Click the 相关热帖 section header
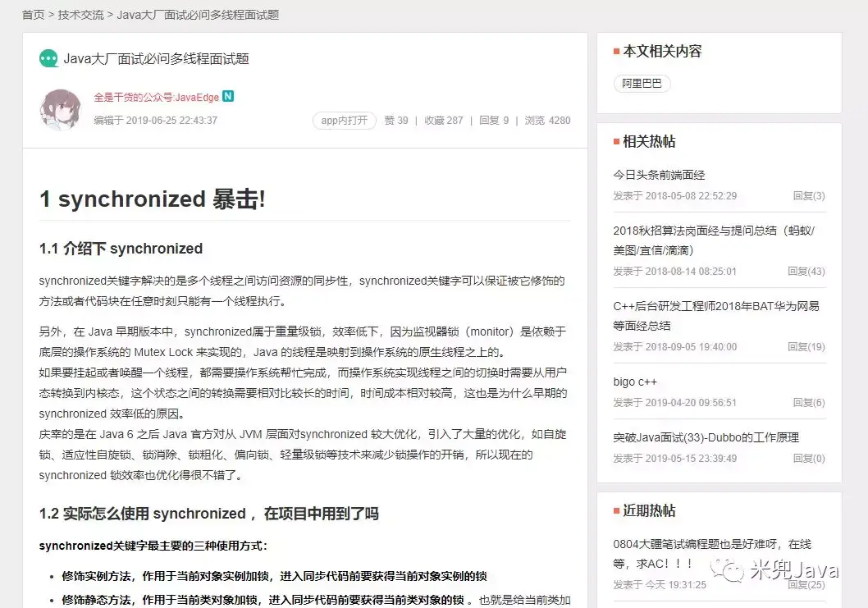Image resolution: width=868 pixels, height=608 pixels. [x=649, y=142]
